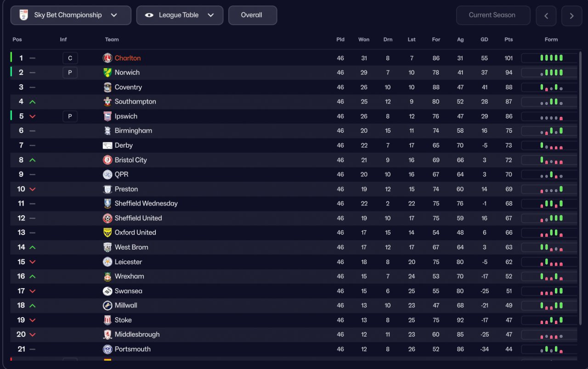Click the eye icon beside League Table
The image size is (588, 369).
[x=149, y=15]
